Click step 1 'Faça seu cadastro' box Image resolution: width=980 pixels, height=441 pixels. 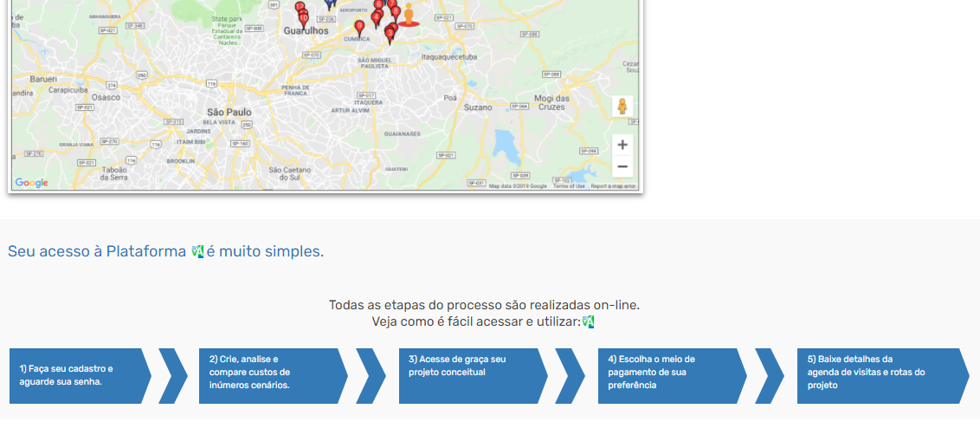pyautogui.click(x=76, y=376)
